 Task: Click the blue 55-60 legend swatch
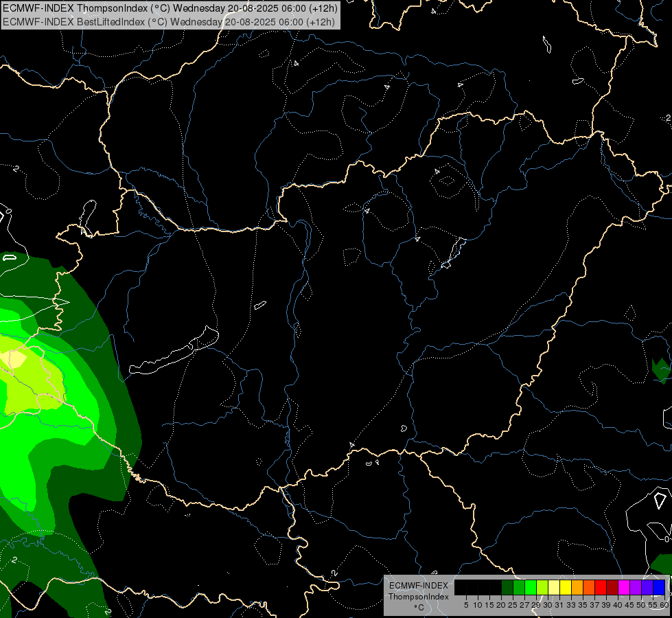tap(659, 587)
